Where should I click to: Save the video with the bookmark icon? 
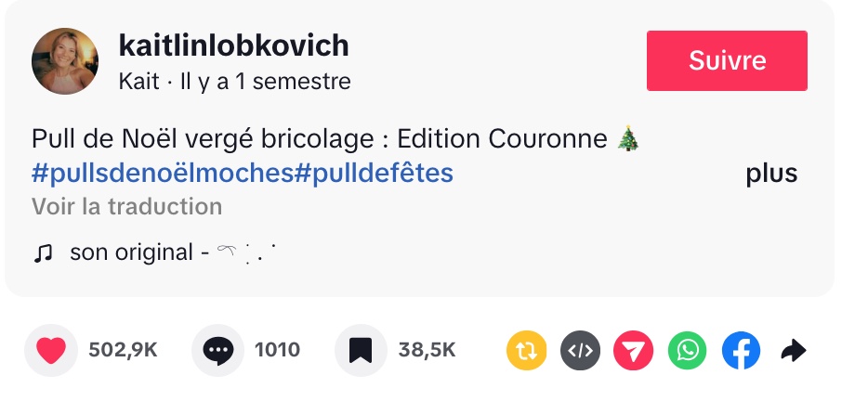pyautogui.click(x=361, y=350)
